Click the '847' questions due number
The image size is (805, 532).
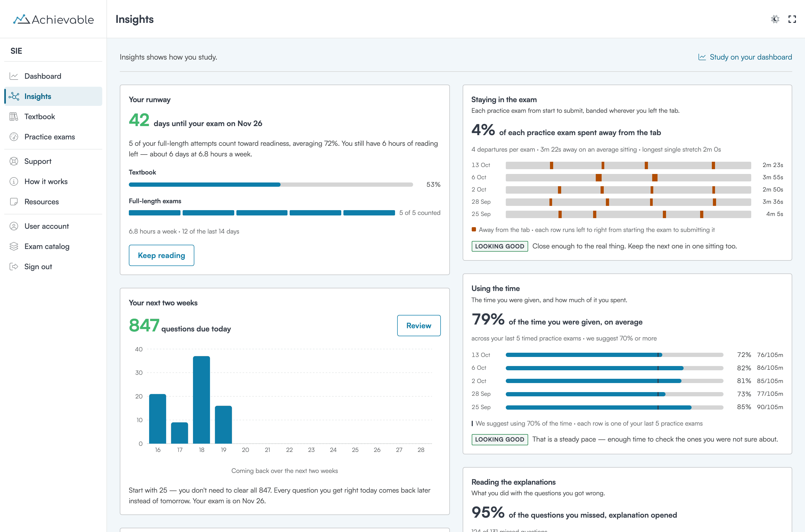coord(144,325)
